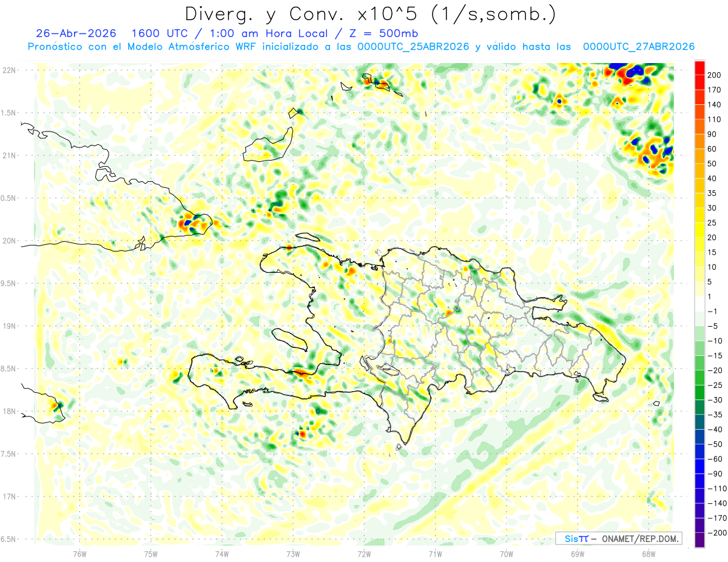Click the dark purple swatch below -200
The width and height of the screenshot is (728, 562).
coord(699,540)
